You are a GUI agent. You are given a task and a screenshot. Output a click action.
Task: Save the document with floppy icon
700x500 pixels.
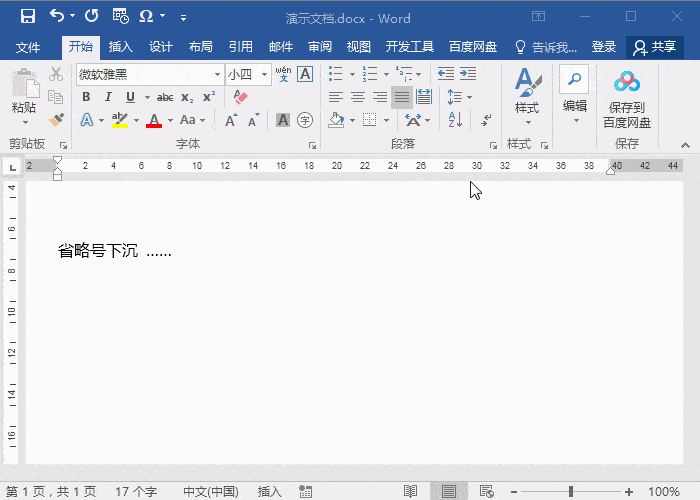[x=28, y=17]
